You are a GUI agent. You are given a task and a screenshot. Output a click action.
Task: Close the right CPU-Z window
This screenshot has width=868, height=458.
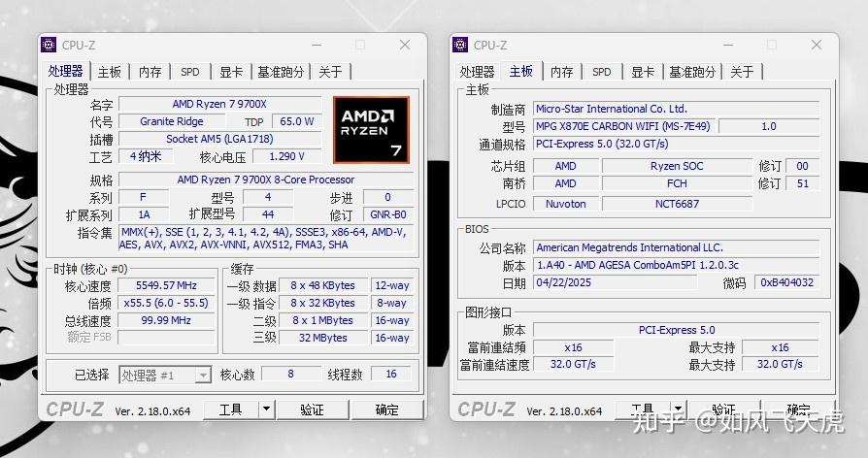point(817,45)
